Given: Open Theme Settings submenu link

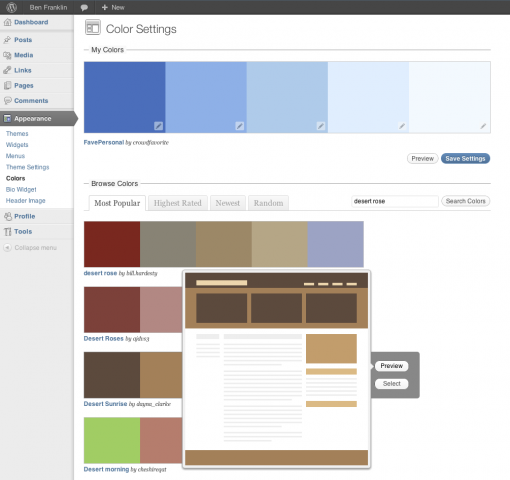Looking at the screenshot, I should point(27,167).
